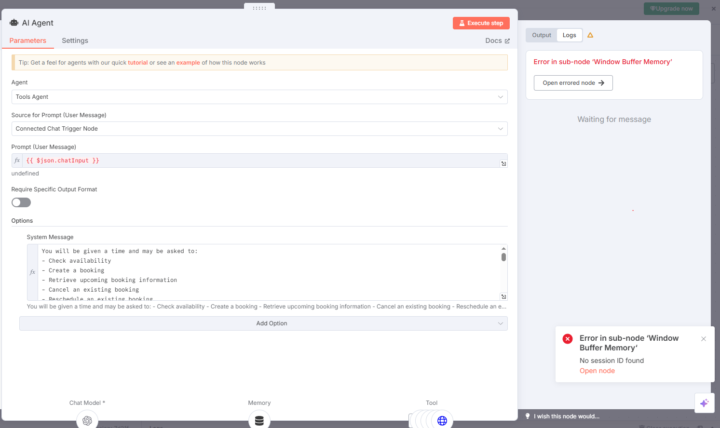This screenshot has width=720, height=428.
Task: Open the example link in tip
Action: point(188,62)
